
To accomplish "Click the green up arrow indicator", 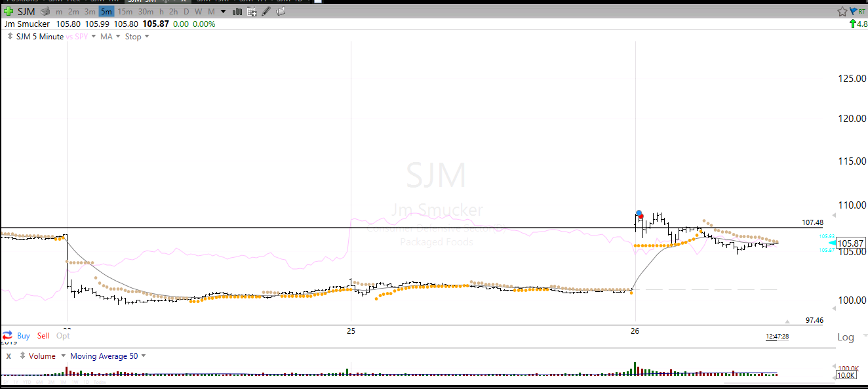I will 852,24.
